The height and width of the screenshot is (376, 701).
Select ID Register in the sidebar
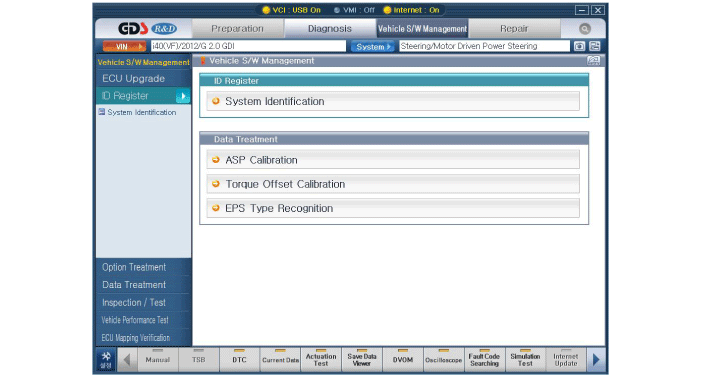(x=143, y=96)
